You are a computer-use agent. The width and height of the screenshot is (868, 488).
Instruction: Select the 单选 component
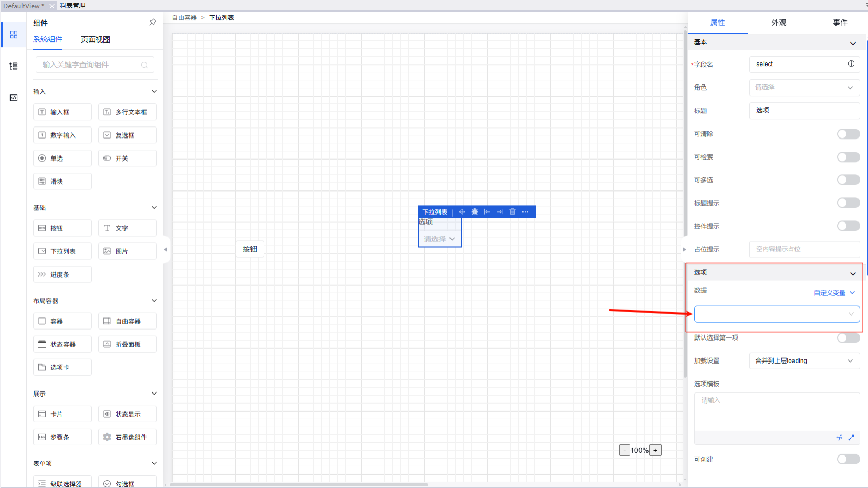(x=62, y=158)
